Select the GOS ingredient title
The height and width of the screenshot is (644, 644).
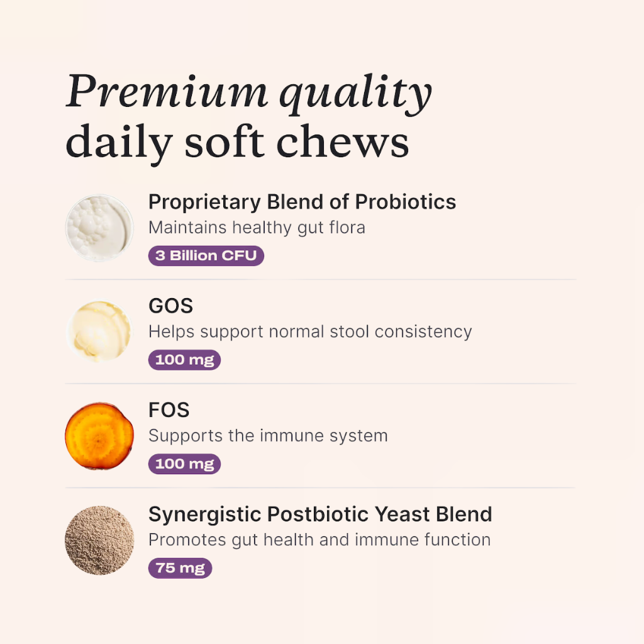click(x=170, y=306)
